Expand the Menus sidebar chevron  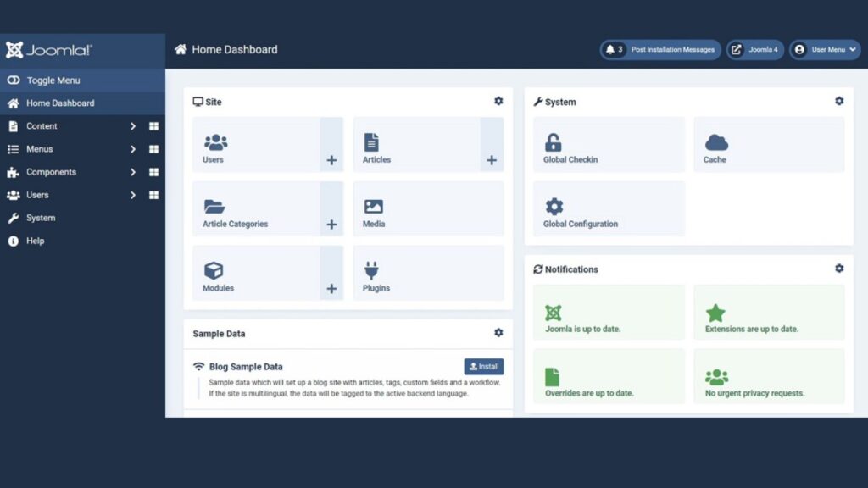[x=133, y=149]
